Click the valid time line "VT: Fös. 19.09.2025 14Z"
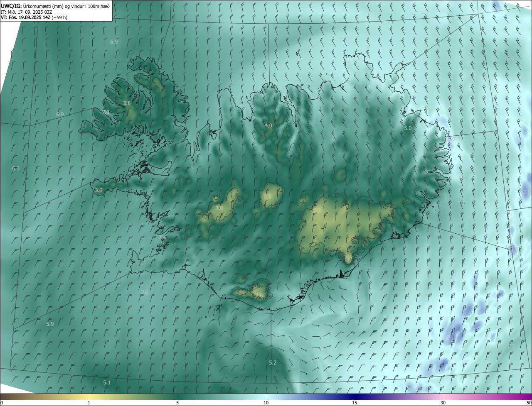 (25, 17)
